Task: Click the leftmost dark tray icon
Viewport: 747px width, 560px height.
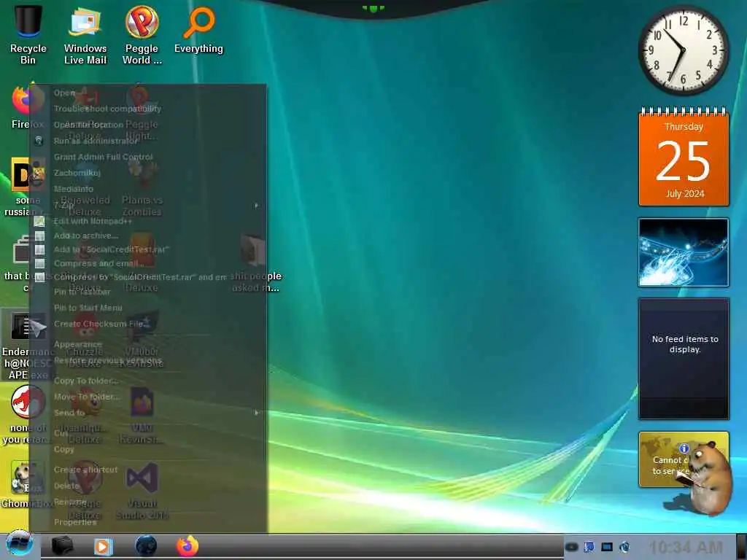Action: (572, 547)
